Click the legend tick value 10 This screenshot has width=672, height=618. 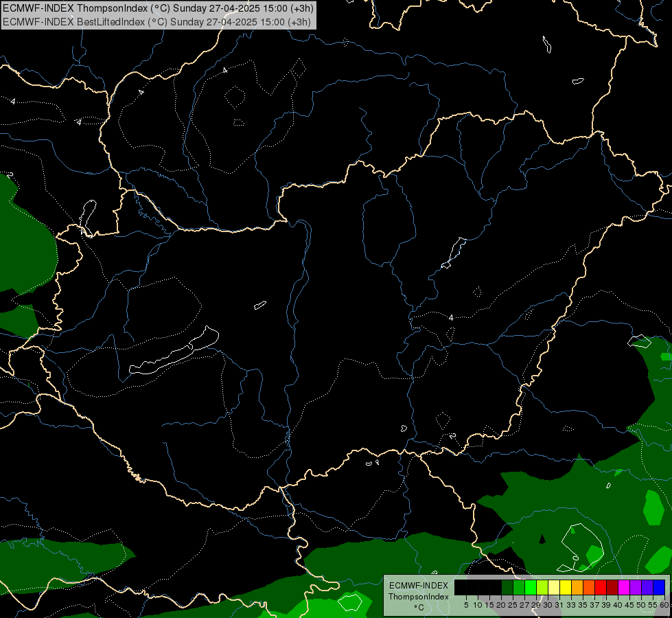(x=478, y=605)
